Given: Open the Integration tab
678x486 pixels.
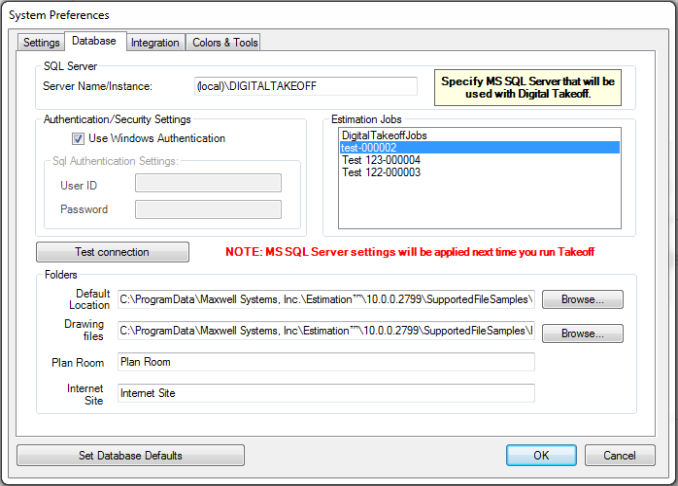Looking at the screenshot, I should tap(155, 42).
